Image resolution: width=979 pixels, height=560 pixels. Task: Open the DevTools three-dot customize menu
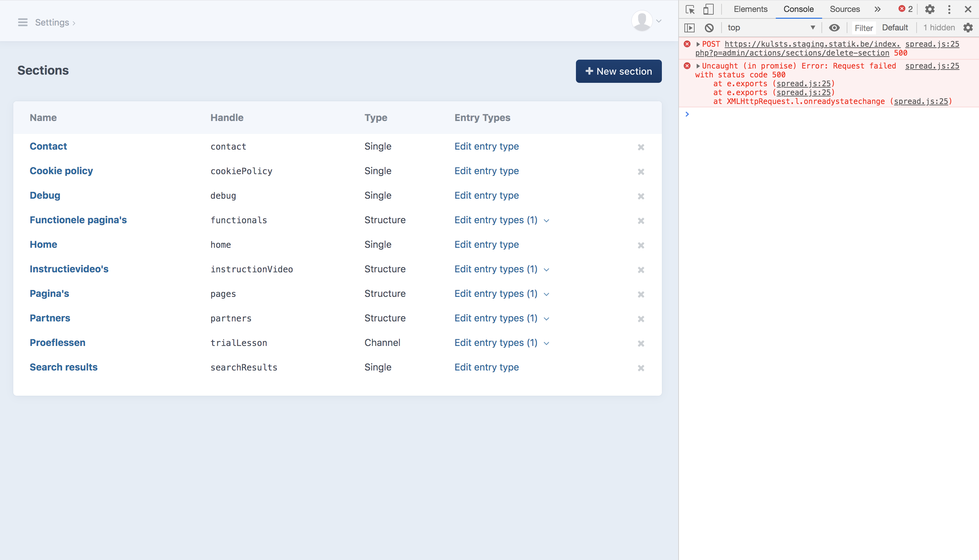[949, 9]
